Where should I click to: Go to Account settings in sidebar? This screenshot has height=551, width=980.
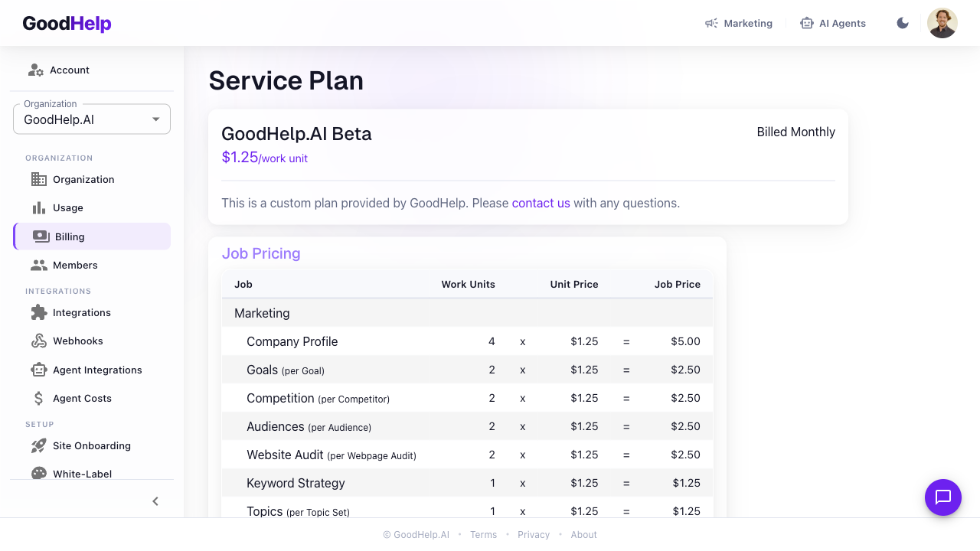tap(69, 70)
